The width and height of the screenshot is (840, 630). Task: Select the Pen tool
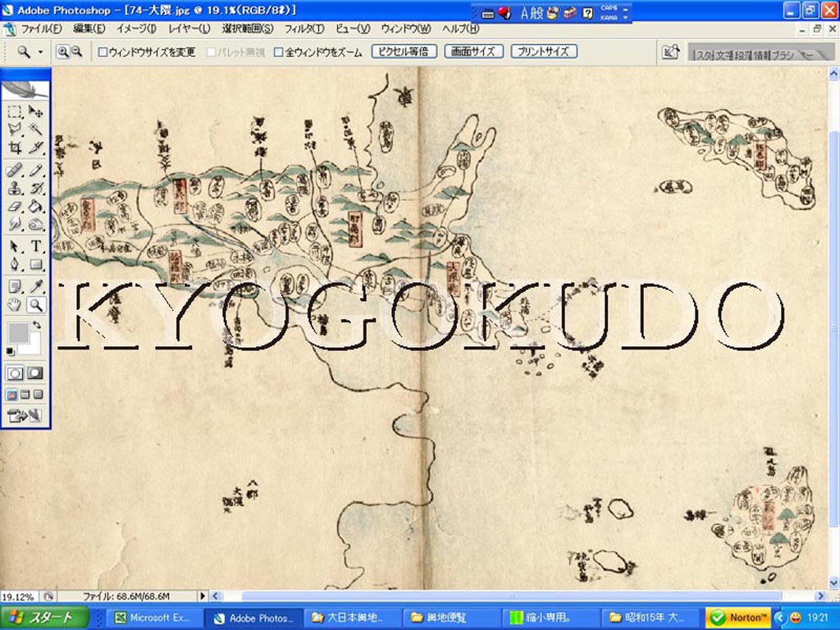point(15,265)
